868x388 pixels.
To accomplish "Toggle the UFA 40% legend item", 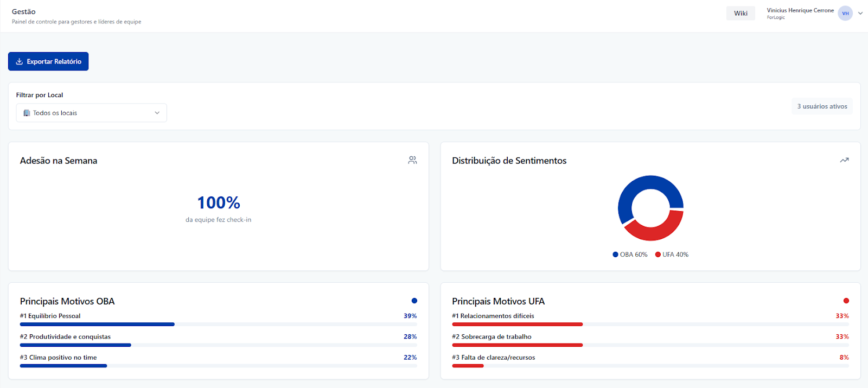I will point(672,255).
